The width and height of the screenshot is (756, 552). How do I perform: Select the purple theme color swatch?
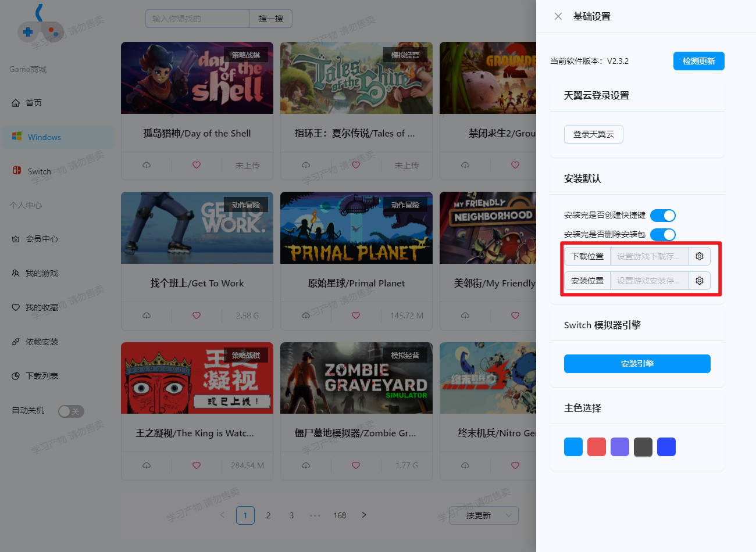pyautogui.click(x=620, y=447)
